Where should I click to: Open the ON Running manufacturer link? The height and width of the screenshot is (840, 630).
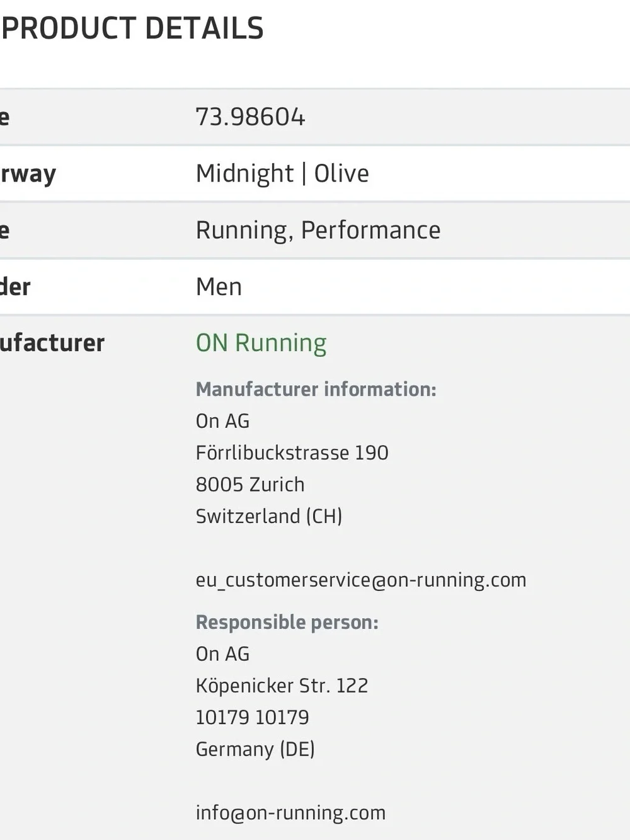click(x=261, y=343)
